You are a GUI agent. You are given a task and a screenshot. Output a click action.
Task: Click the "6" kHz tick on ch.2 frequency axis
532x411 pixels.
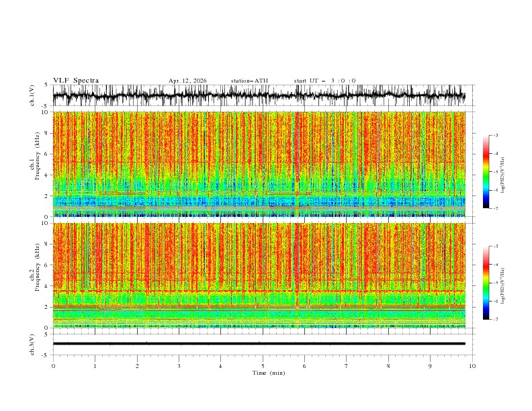pyautogui.click(x=47, y=265)
